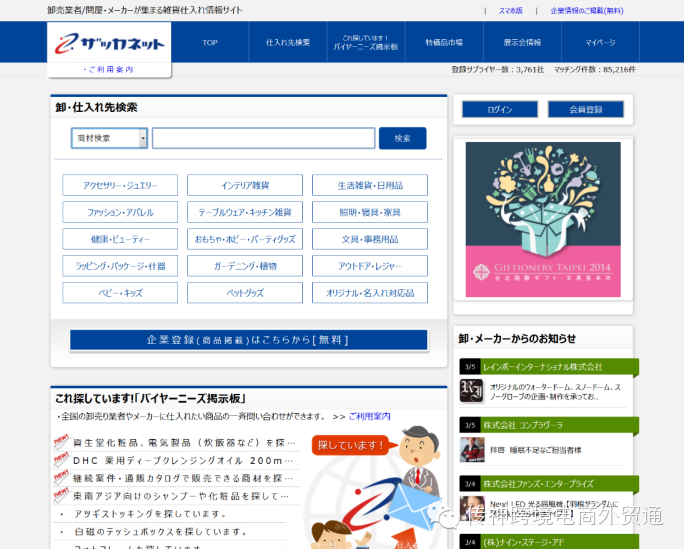Select オリジナル・名入れ対応品 category

tap(370, 293)
